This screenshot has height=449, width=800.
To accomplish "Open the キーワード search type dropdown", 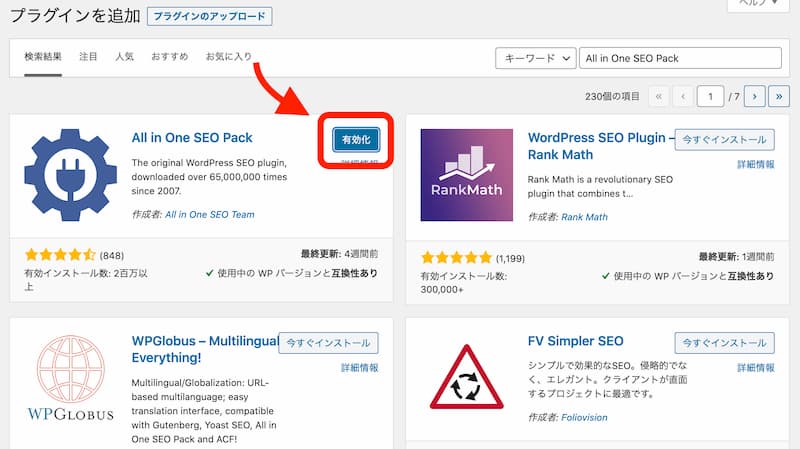I will point(536,58).
